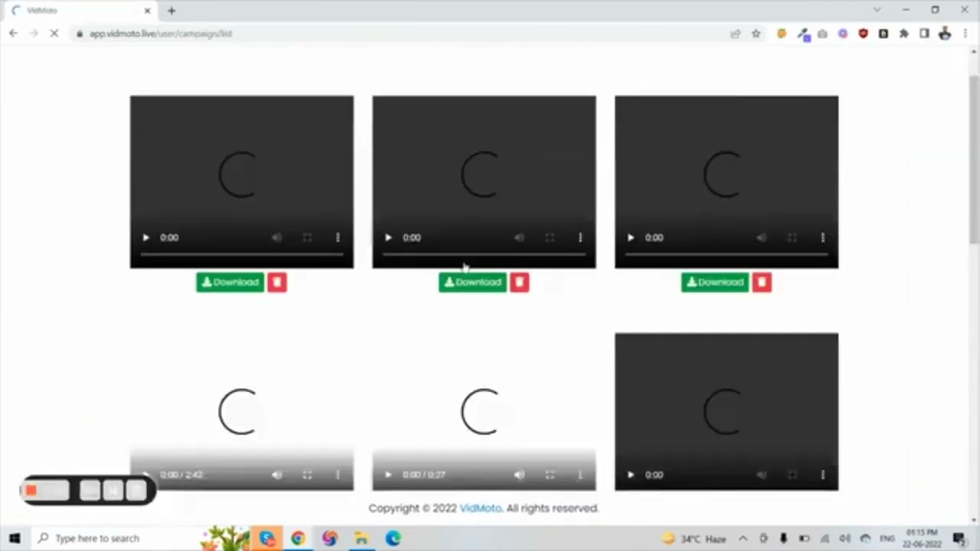This screenshot has width=980, height=551.
Task: Stop loading the page
Action: coord(54,34)
